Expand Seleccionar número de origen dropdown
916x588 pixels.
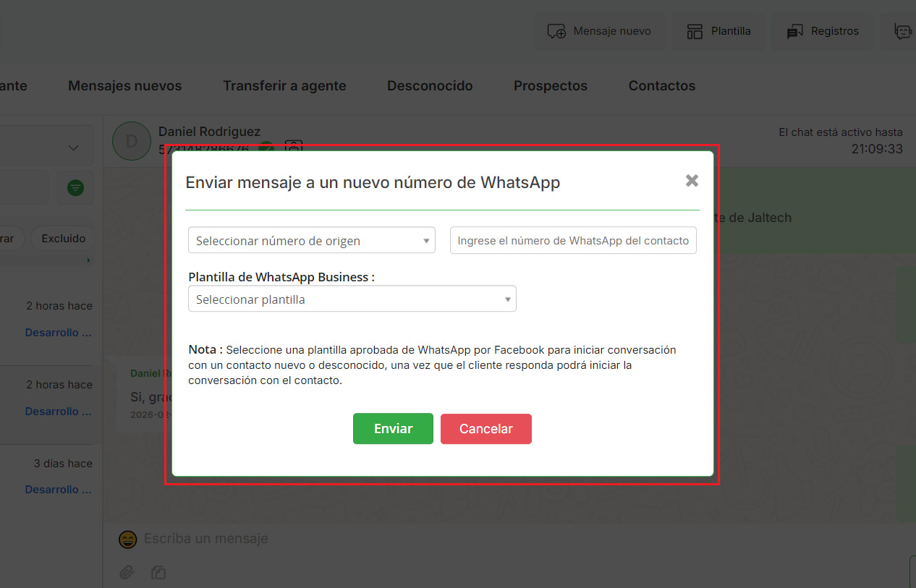(x=311, y=241)
